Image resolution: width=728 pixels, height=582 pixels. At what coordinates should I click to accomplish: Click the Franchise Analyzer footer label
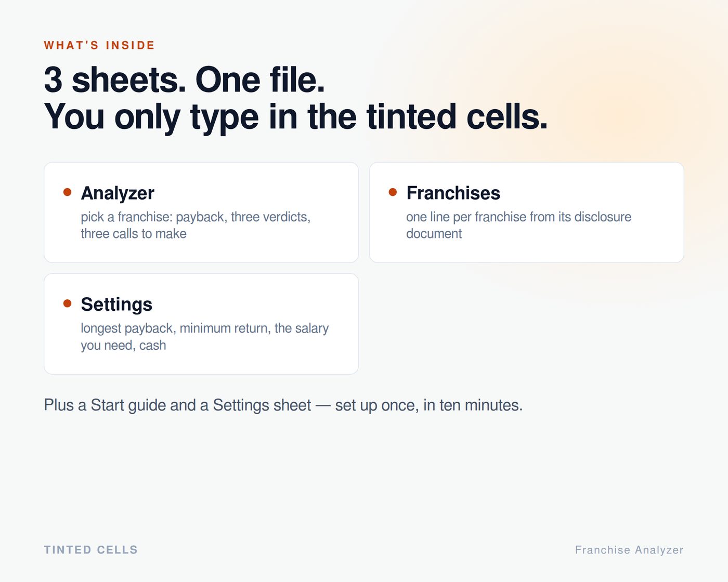coord(629,550)
